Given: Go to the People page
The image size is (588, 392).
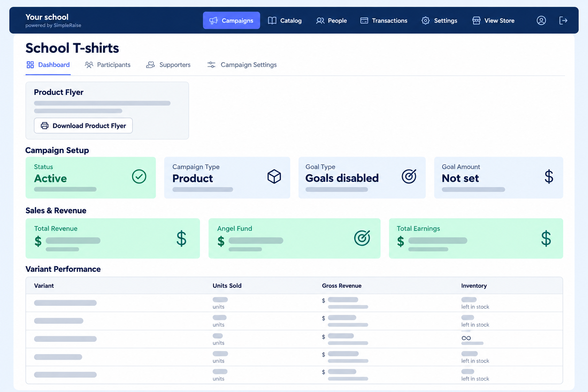Looking at the screenshot, I should click(332, 20).
